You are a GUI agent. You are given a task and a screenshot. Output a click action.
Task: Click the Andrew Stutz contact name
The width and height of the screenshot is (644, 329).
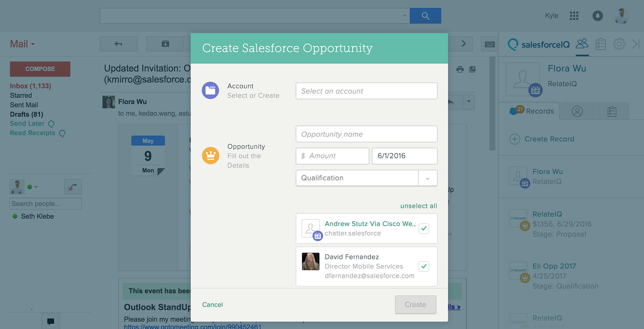[x=371, y=224]
